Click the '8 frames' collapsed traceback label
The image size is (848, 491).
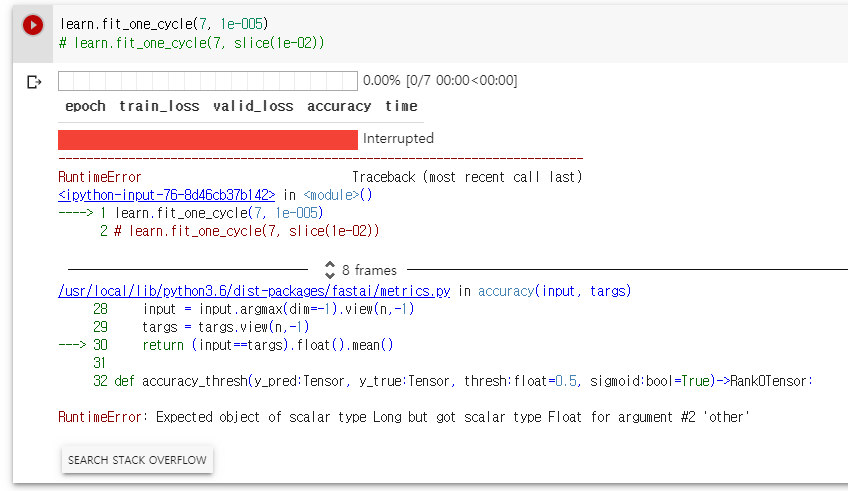click(369, 270)
